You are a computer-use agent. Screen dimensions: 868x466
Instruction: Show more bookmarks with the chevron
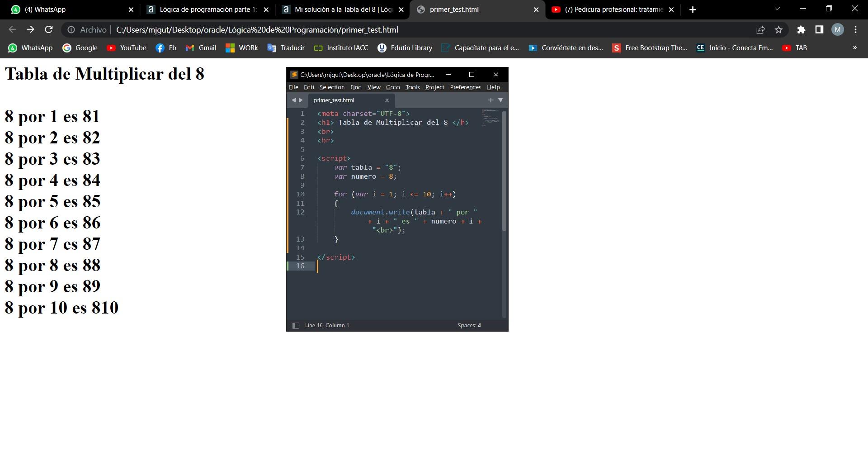click(x=854, y=48)
